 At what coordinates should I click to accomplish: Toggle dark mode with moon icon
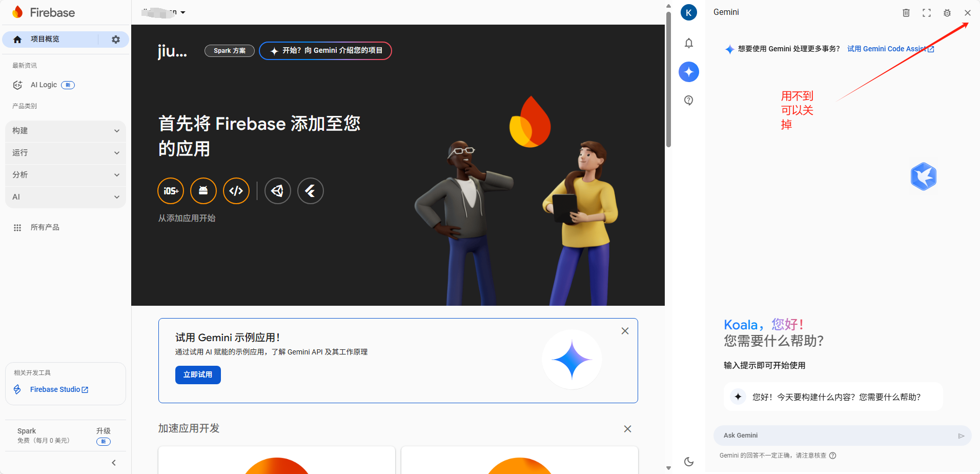689,462
